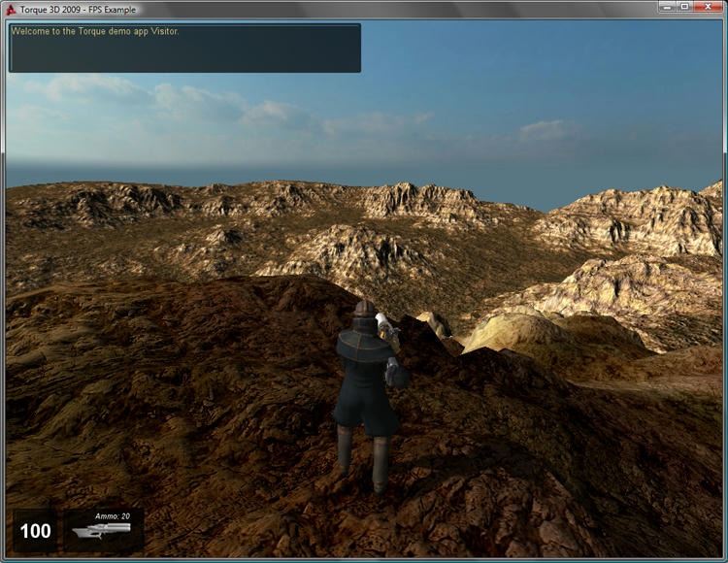The width and height of the screenshot is (728, 563).
Task: Click the 'Welcome to the Torque demo app' message
Action: coord(95,31)
